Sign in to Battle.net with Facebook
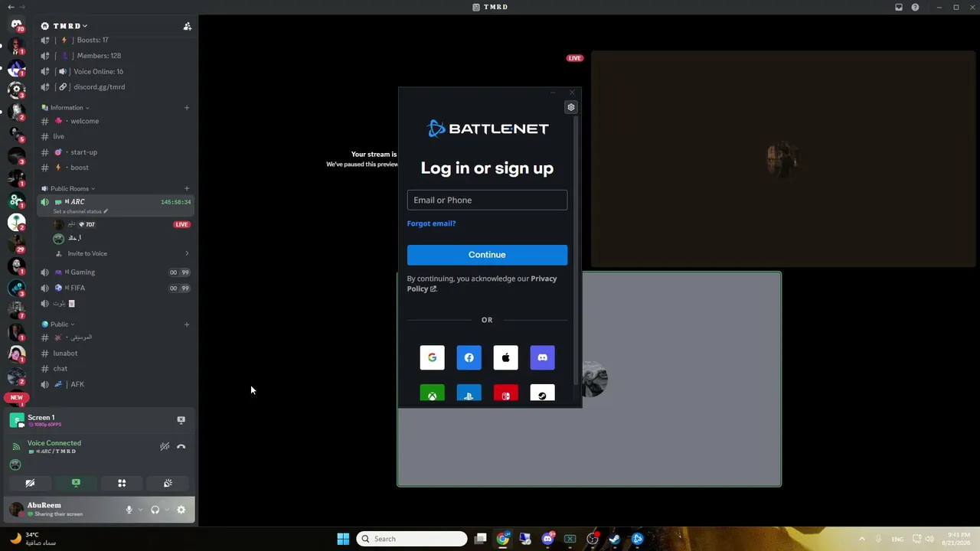The height and width of the screenshot is (551, 980). pos(469,357)
